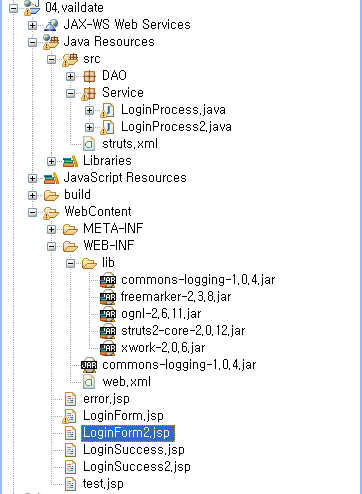Collapse Java Resources node
The height and width of the screenshot is (494, 362).
[x=32, y=42]
